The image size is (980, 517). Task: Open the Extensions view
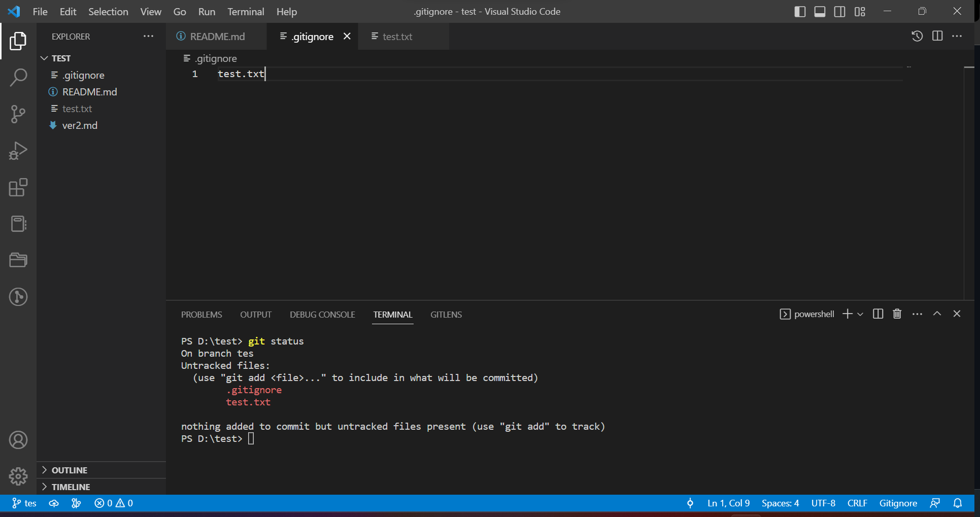18,188
